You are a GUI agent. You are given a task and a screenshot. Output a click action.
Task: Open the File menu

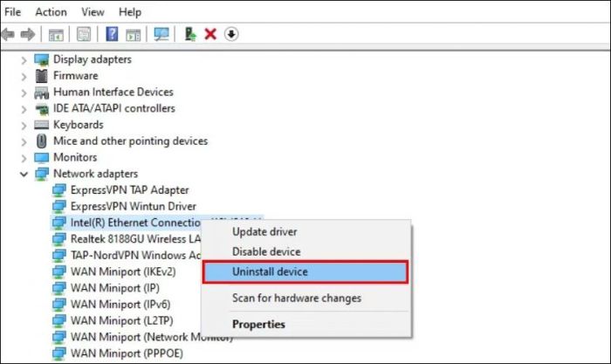pos(12,12)
